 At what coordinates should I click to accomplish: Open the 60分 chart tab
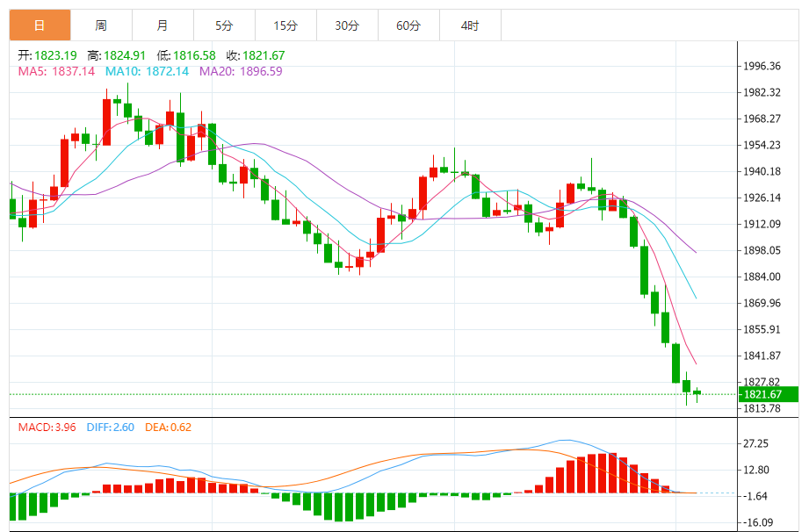(408, 25)
